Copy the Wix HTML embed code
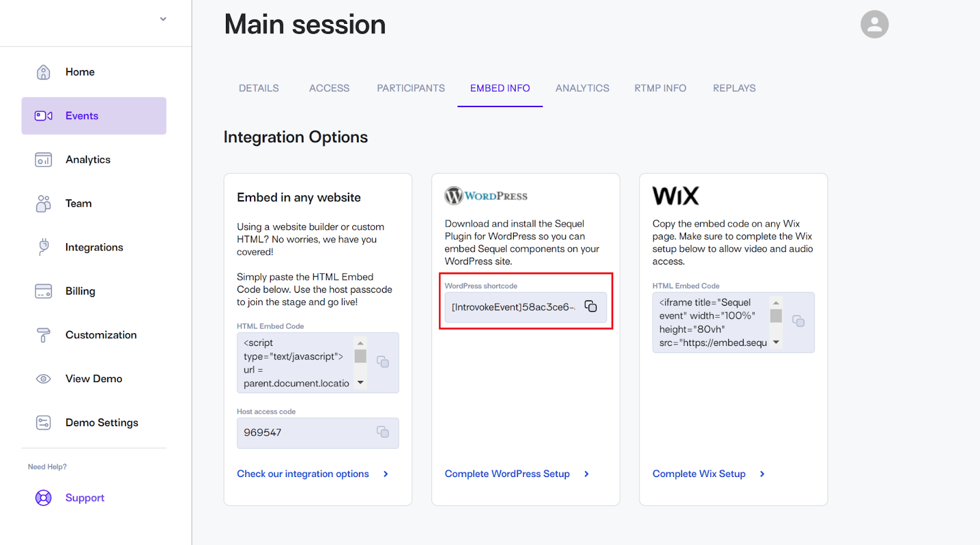Screen dimensions: 980x545 click(798, 321)
